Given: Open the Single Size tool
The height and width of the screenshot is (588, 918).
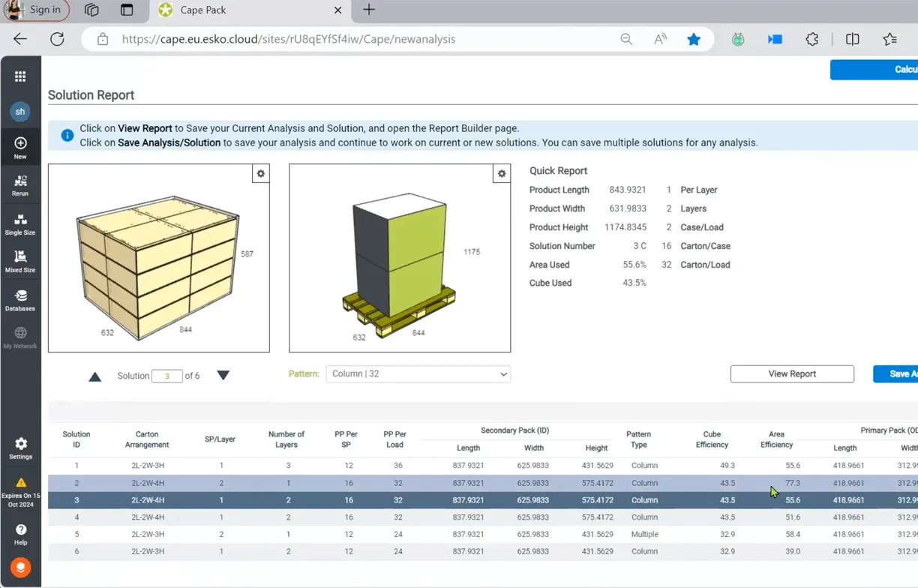Looking at the screenshot, I should click(20, 224).
